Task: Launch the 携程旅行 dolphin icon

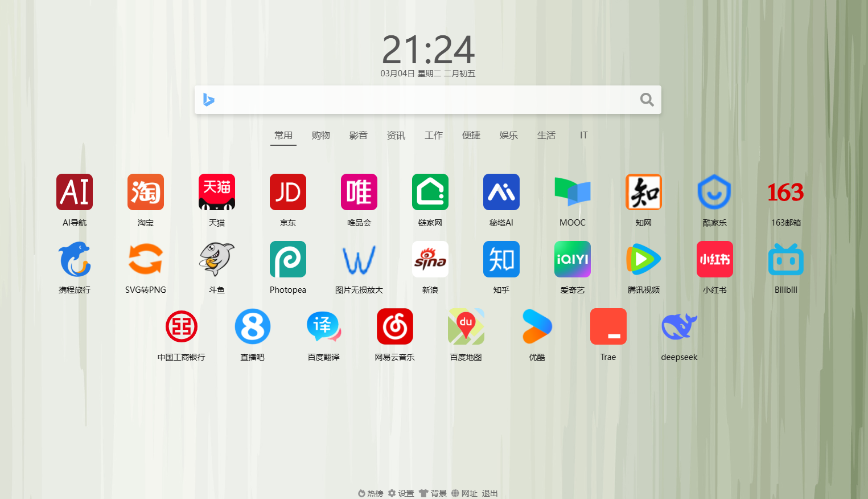Action: coord(75,259)
